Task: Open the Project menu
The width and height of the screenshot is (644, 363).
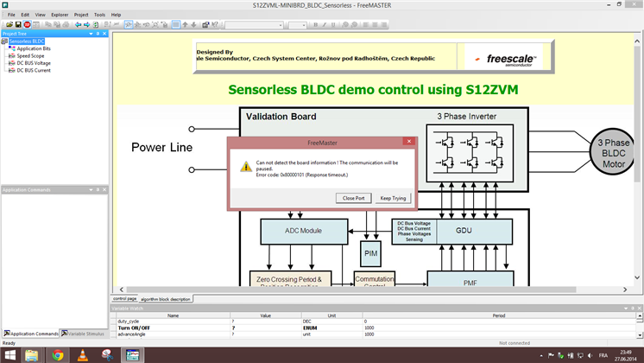Action: click(81, 15)
